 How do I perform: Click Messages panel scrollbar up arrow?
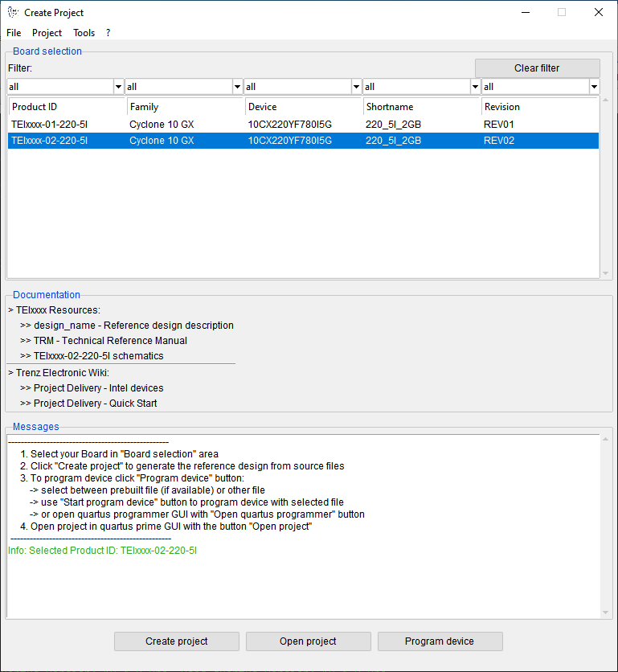pyautogui.click(x=606, y=439)
